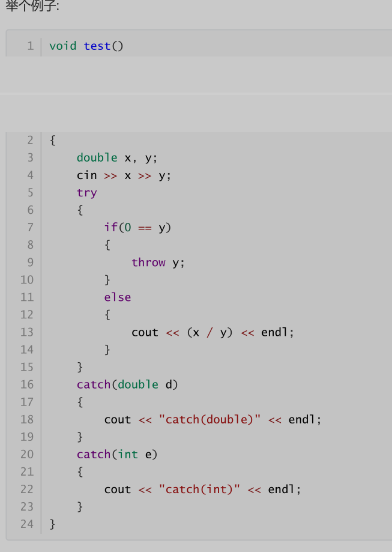Screen dimensions: 392x552
Task: Click line number 9 in gutter
Action: click(x=31, y=262)
